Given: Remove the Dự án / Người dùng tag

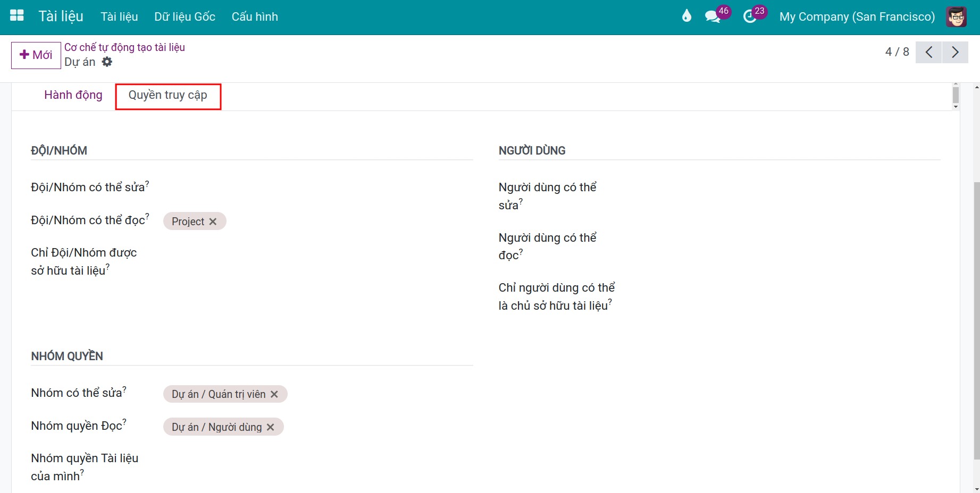Looking at the screenshot, I should 270,427.
